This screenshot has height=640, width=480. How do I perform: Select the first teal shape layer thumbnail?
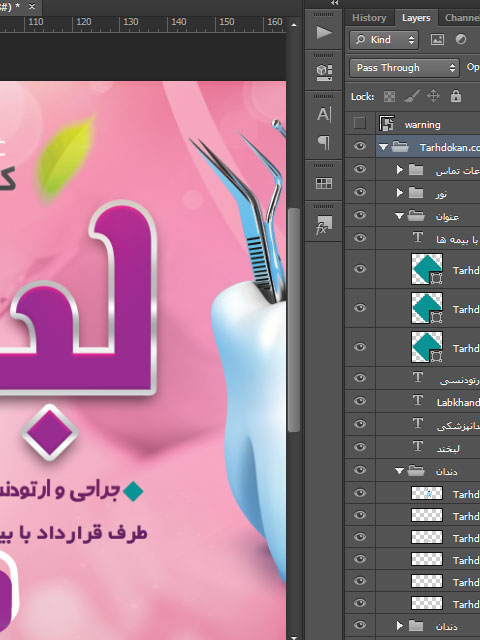click(427, 269)
